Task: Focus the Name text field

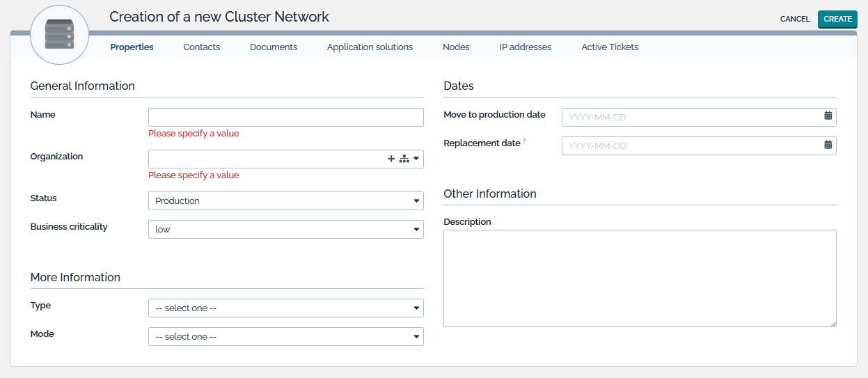Action: [285, 117]
